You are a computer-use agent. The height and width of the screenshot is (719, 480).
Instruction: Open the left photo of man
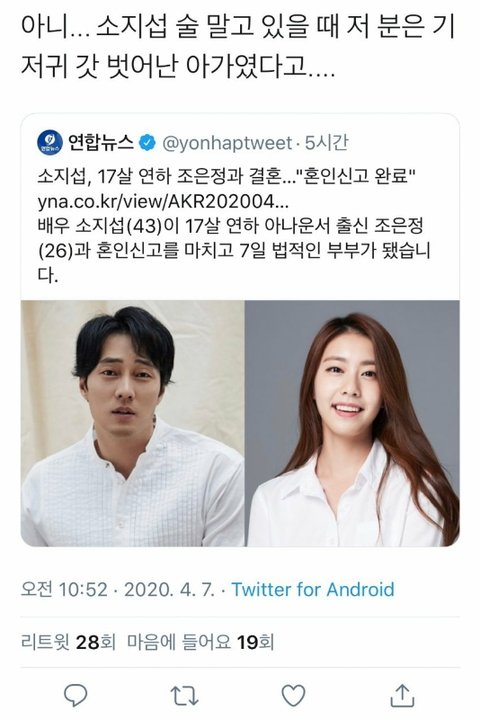132,423
